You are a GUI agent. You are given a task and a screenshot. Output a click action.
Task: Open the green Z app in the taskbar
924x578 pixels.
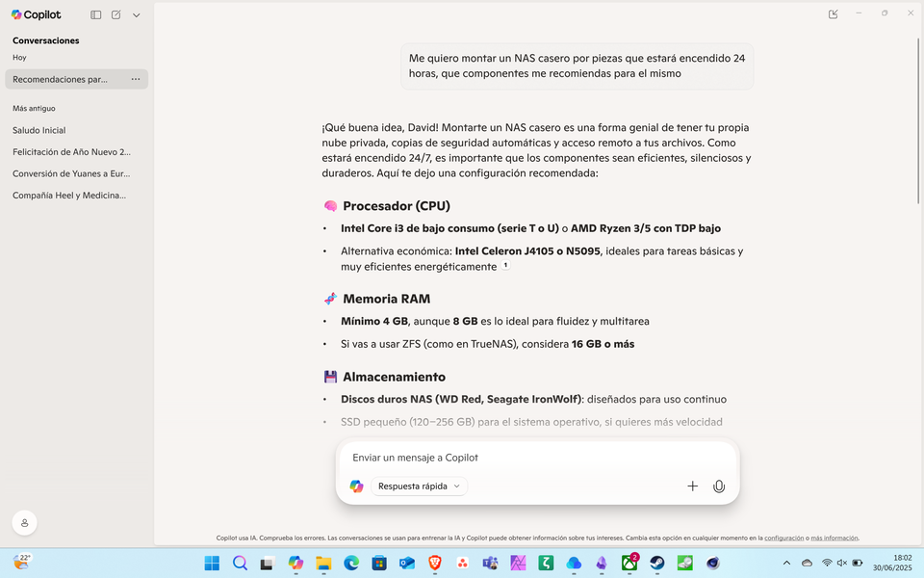pyautogui.click(x=546, y=564)
